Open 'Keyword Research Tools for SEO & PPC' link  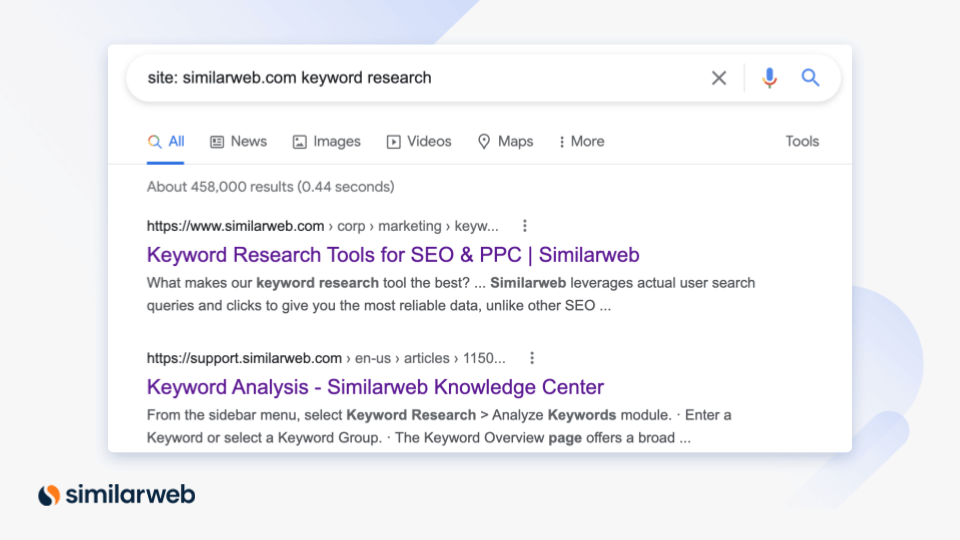pos(393,255)
